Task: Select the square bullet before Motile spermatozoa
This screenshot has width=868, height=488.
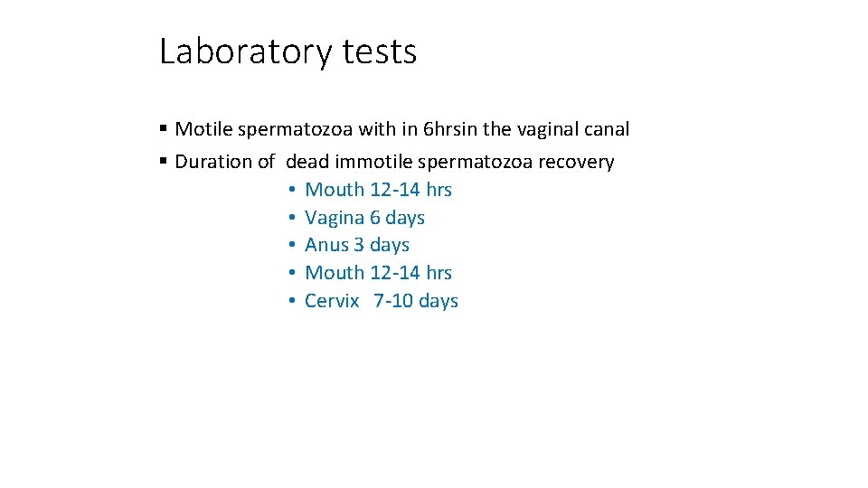Action: (x=163, y=128)
